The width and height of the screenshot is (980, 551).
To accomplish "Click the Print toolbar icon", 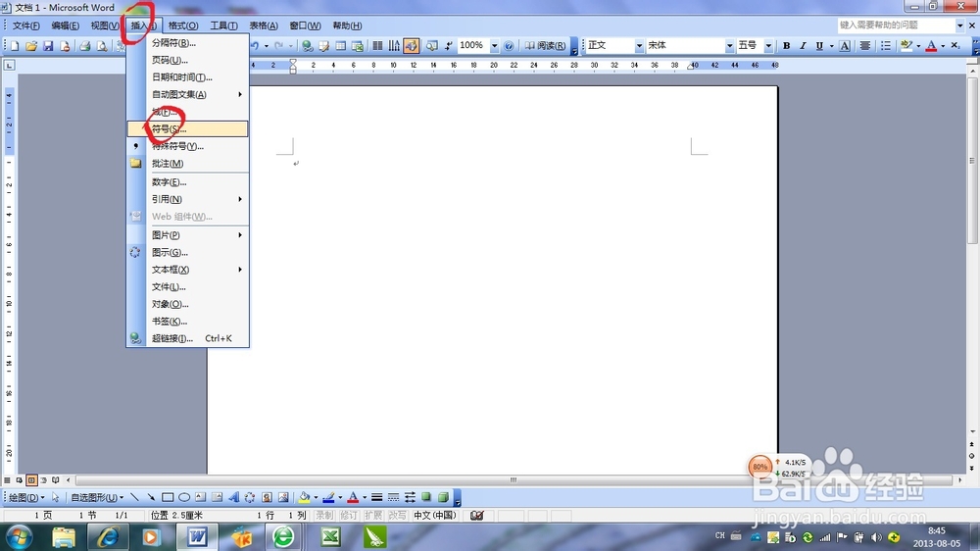I will point(85,46).
